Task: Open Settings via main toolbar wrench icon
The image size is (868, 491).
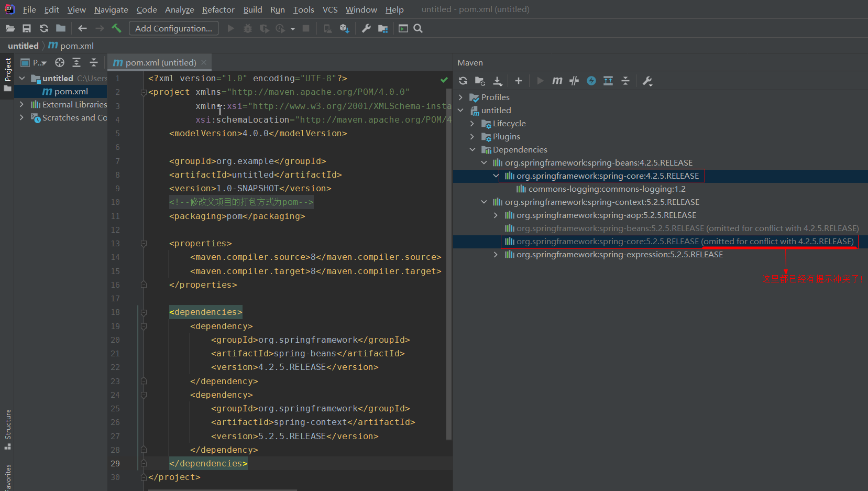Action: pos(366,28)
